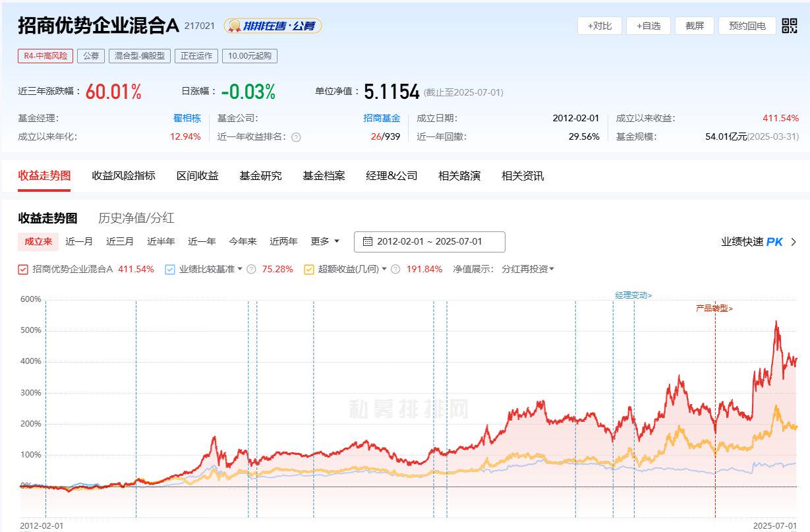
Task: Click the help icon beside 超额收益(几何)
Action: 395,269
